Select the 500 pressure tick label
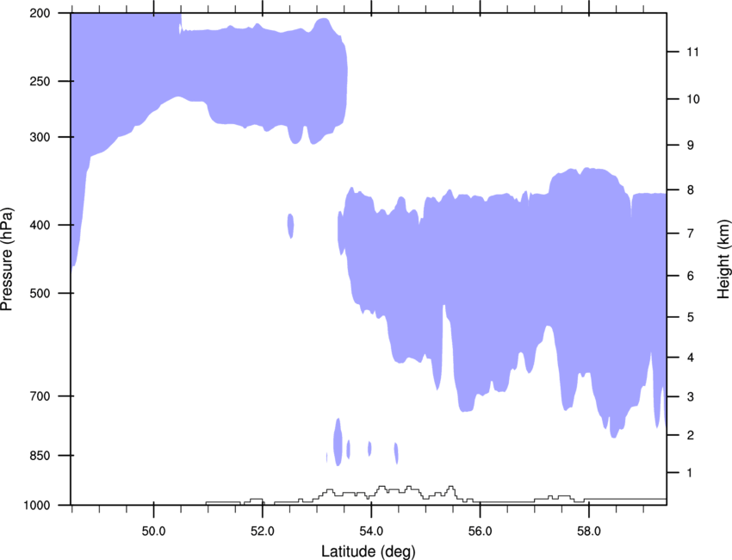Viewport: 732px width, 560px height. (x=40, y=293)
